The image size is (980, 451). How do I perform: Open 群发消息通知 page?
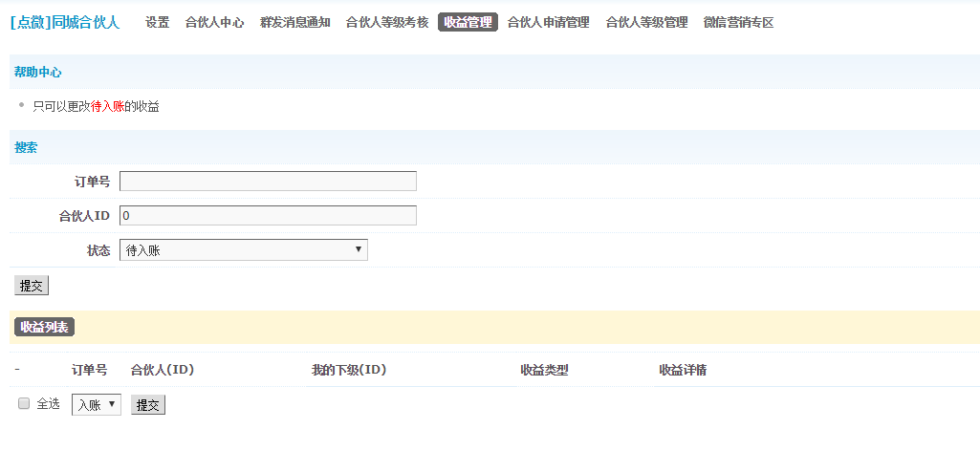pos(295,23)
